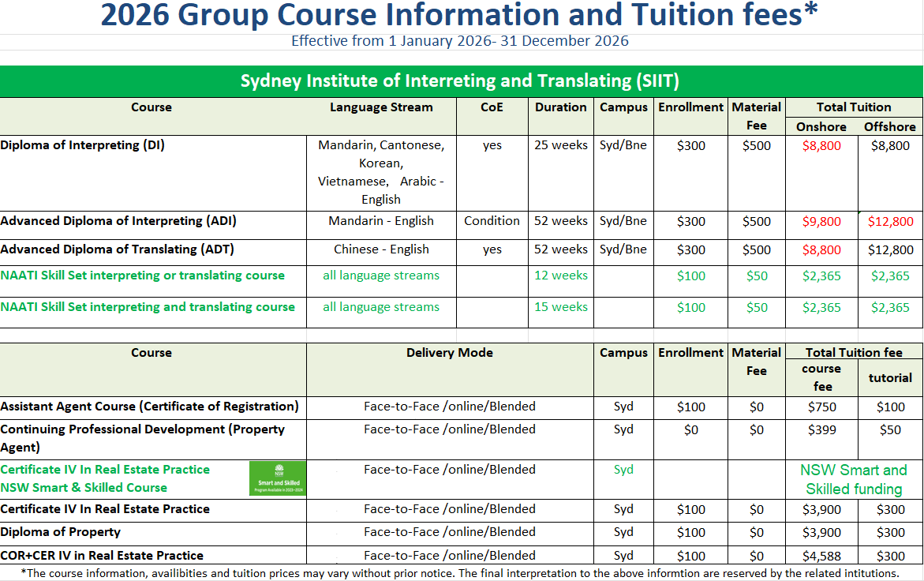This screenshot has width=924, height=581.
Task: Select the Diploma of Interpreting (DI) cell
Action: pyautogui.click(x=83, y=145)
